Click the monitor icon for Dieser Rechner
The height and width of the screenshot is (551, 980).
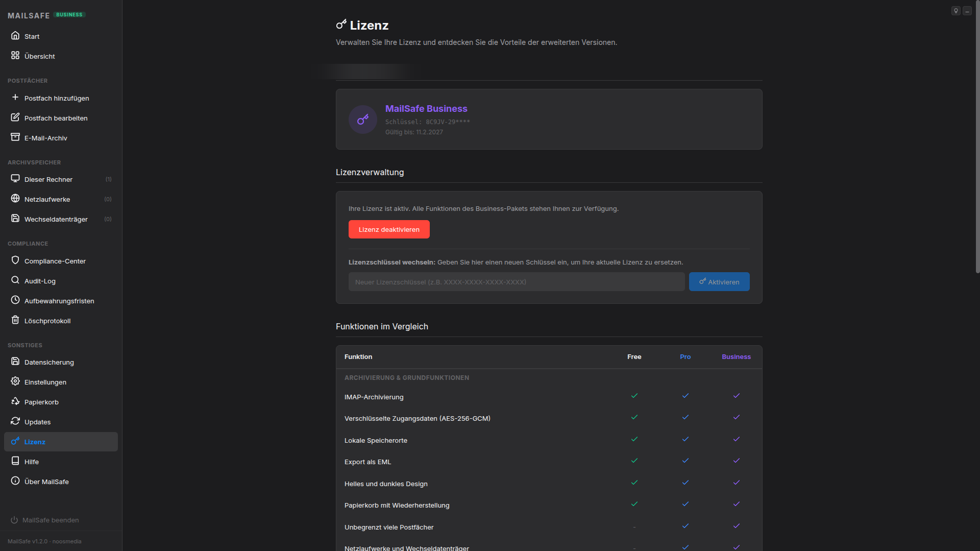click(x=15, y=179)
